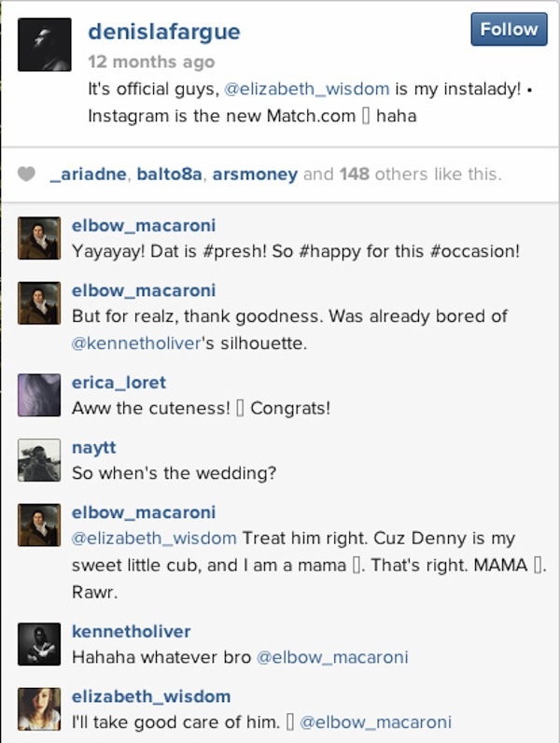Open the #happy hashtag
The height and width of the screenshot is (743, 560).
click(327, 251)
